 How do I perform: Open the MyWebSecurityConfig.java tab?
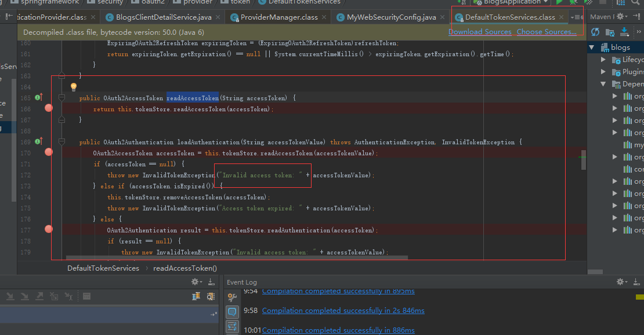(390, 17)
